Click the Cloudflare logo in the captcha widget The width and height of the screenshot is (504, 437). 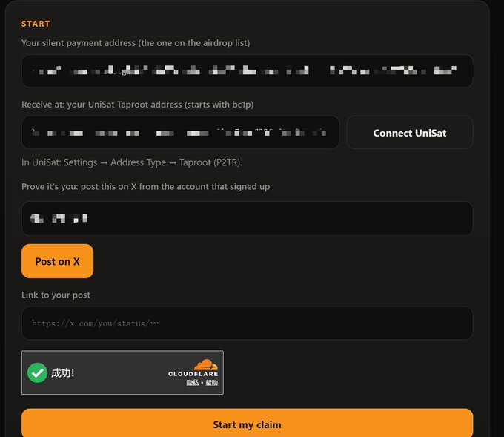[x=193, y=368]
